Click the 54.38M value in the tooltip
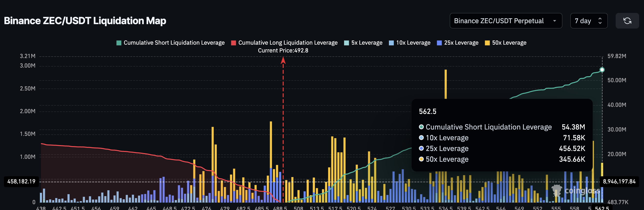The width and height of the screenshot is (644, 210). point(573,127)
